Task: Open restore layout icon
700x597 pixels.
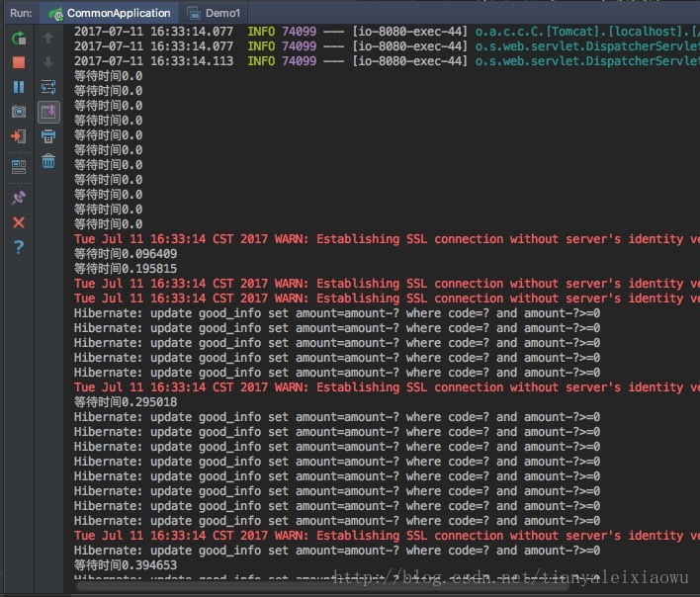Action: (19, 167)
